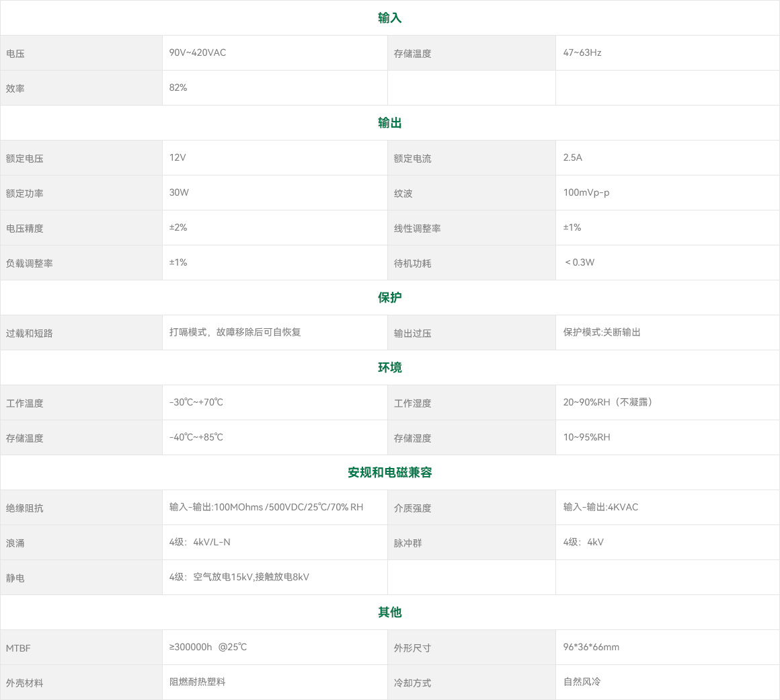Select the 100mVp-p ripple value

[586, 192]
